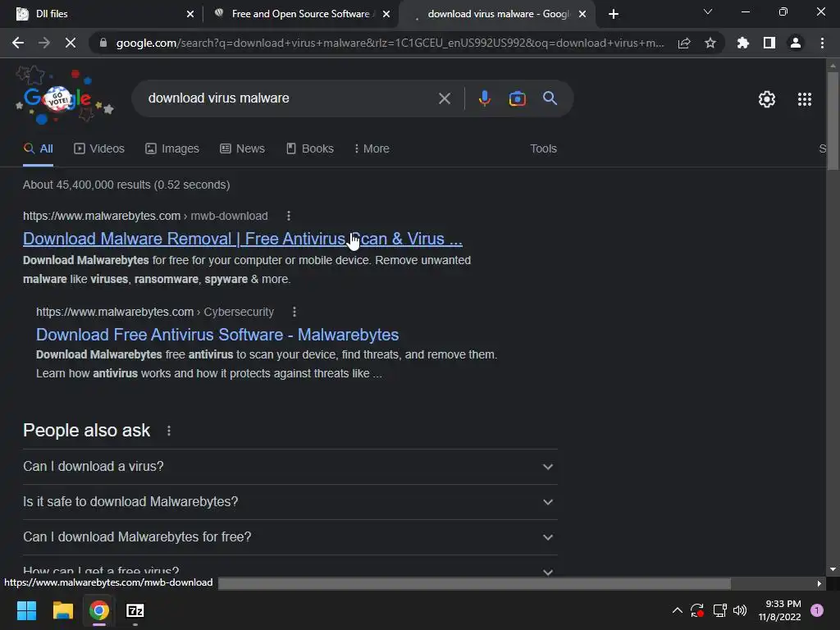The height and width of the screenshot is (630, 840).
Task: Open the network icon in system tray
Action: [x=719, y=610]
